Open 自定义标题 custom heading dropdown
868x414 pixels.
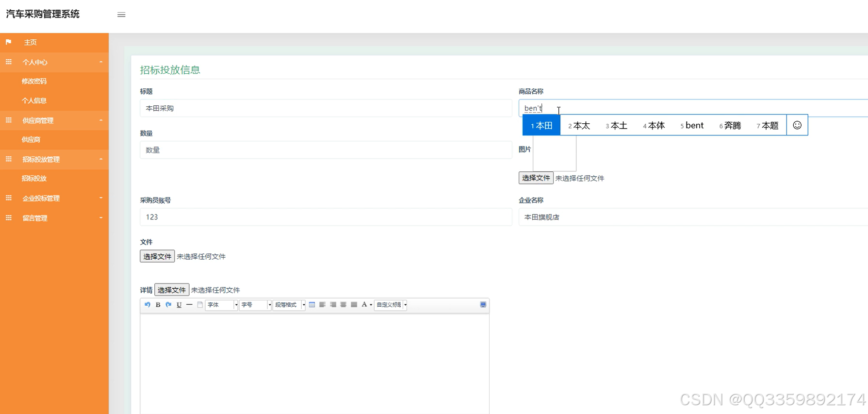391,305
